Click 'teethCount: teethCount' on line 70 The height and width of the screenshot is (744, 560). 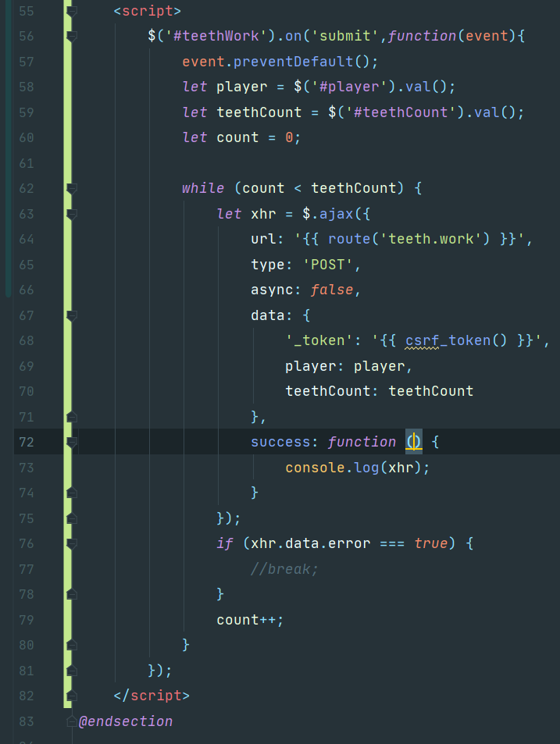pyautogui.click(x=379, y=391)
